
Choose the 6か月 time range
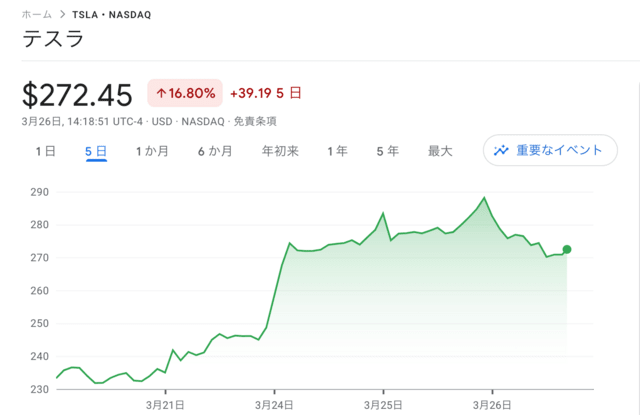215,151
